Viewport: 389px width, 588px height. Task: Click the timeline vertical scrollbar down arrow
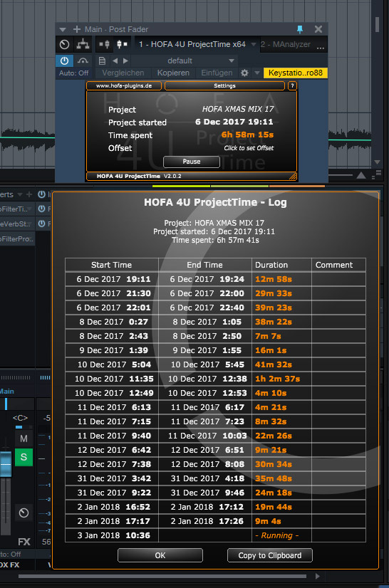(x=378, y=162)
